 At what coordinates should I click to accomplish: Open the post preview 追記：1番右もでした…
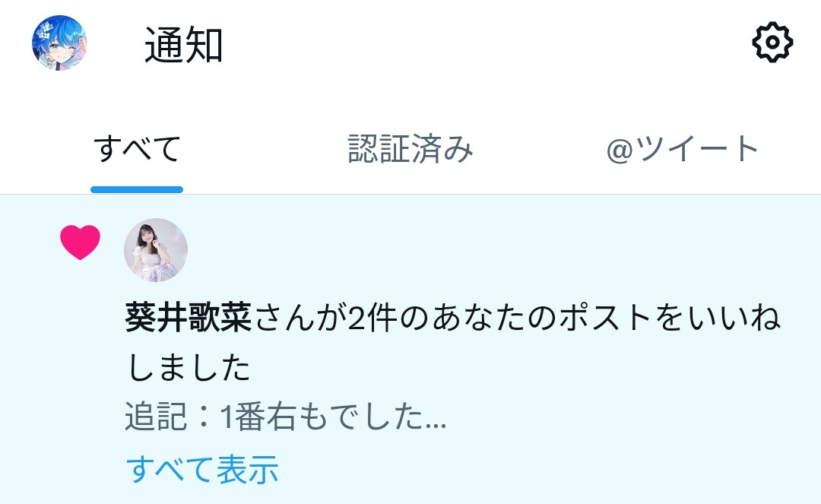(286, 417)
